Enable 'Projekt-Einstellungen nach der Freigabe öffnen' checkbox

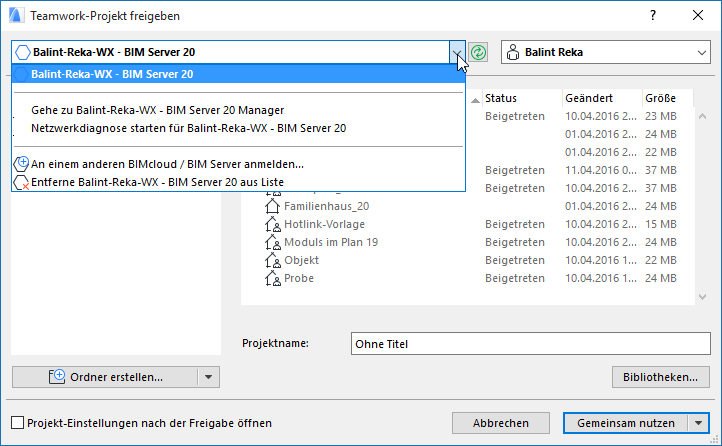[x=17, y=423]
